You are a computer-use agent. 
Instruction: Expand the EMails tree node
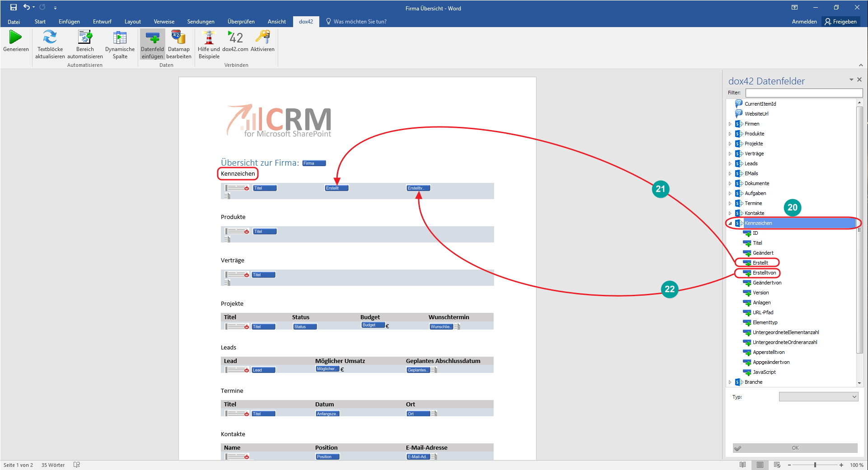[730, 173]
